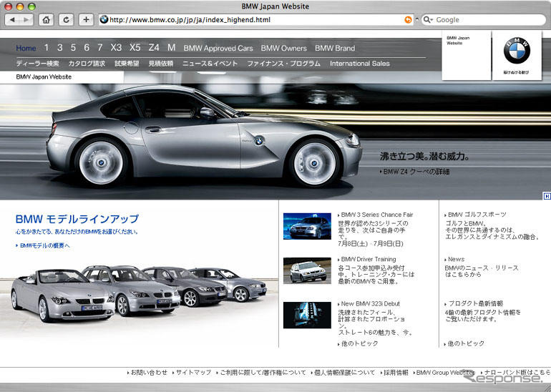Viewport: 551px width, 392px height.
Task: Open the 7 Series menu item
Action: (99, 47)
